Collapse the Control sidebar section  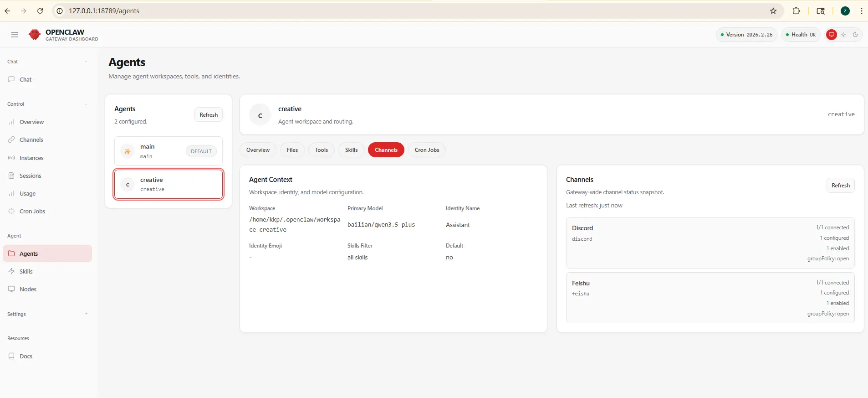(x=86, y=104)
